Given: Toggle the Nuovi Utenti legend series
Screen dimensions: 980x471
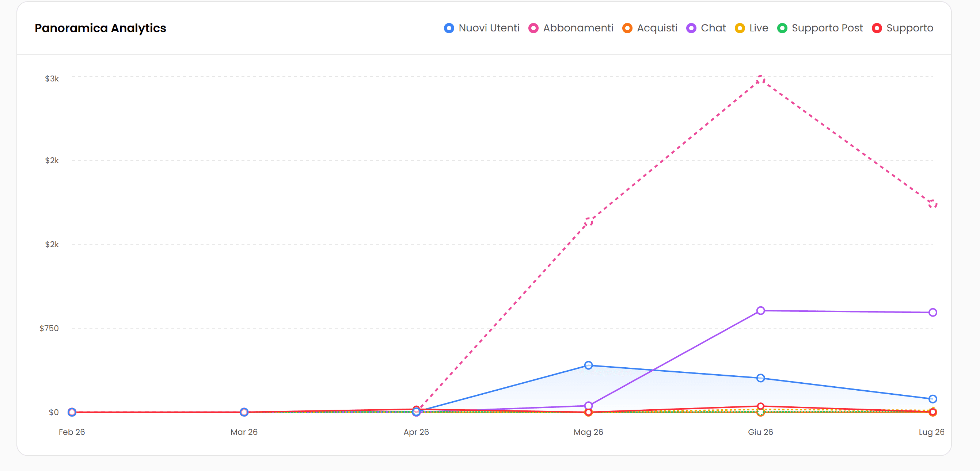Looking at the screenshot, I should (x=481, y=28).
